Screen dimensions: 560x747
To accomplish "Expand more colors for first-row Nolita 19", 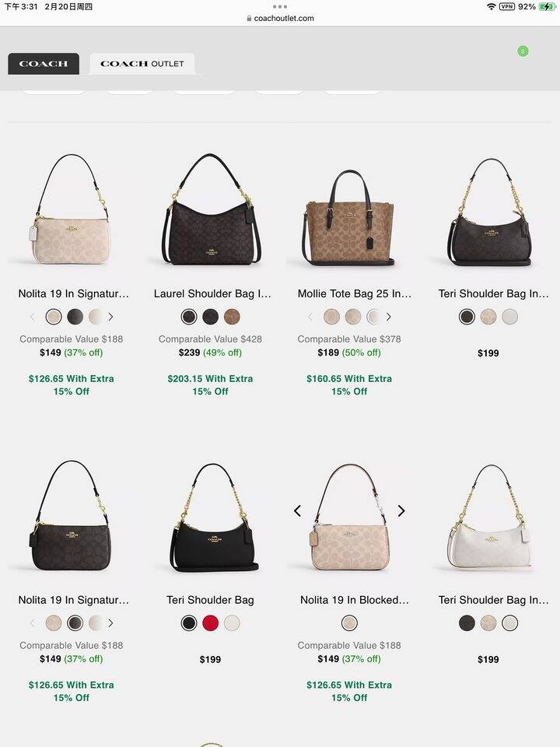I will click(110, 317).
